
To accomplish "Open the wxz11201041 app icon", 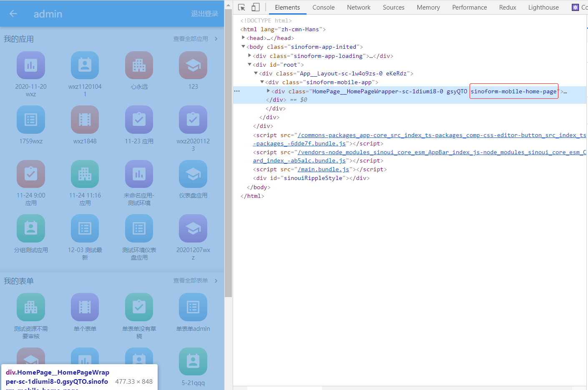I will click(x=85, y=65).
